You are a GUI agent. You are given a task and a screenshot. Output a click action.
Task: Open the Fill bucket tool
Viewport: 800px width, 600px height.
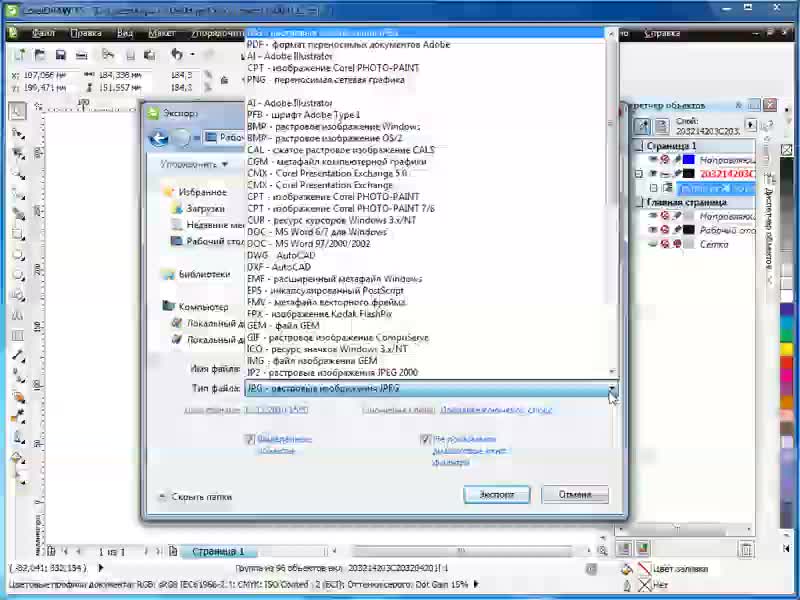18,458
